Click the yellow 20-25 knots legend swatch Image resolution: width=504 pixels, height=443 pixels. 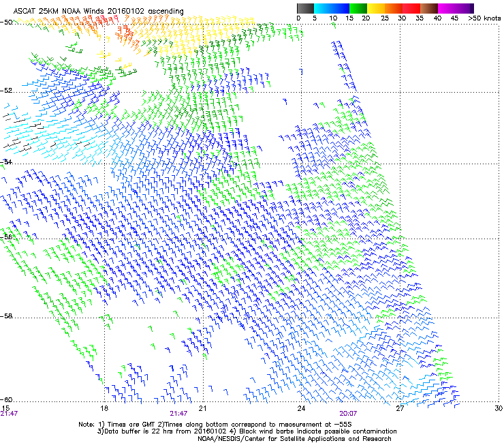[376, 8]
